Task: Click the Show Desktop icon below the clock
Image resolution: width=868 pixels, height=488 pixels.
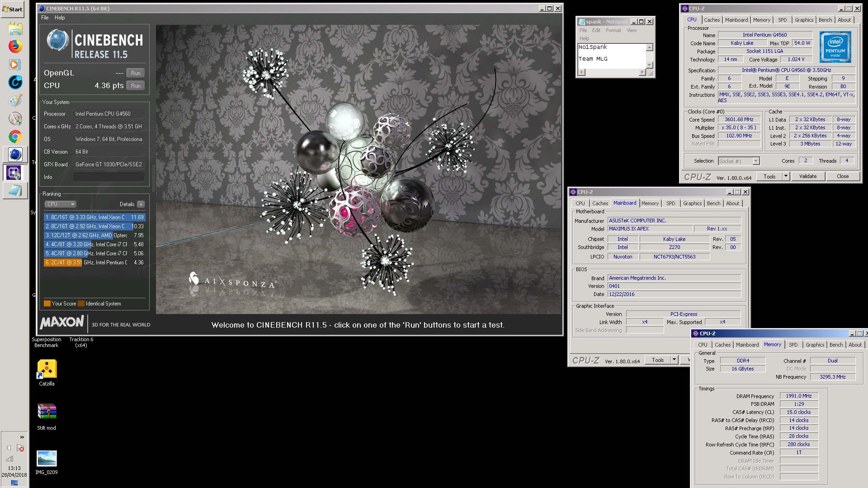Action: pos(14,483)
